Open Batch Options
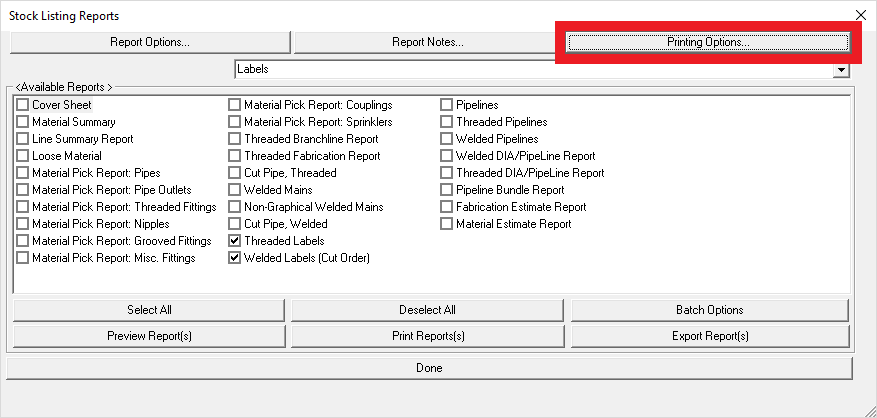This screenshot has height=418, width=877. pos(710,310)
